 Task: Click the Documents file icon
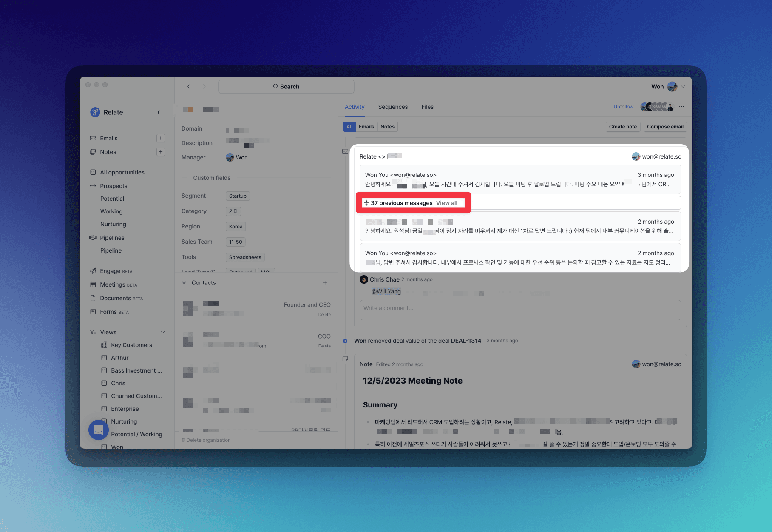point(93,298)
